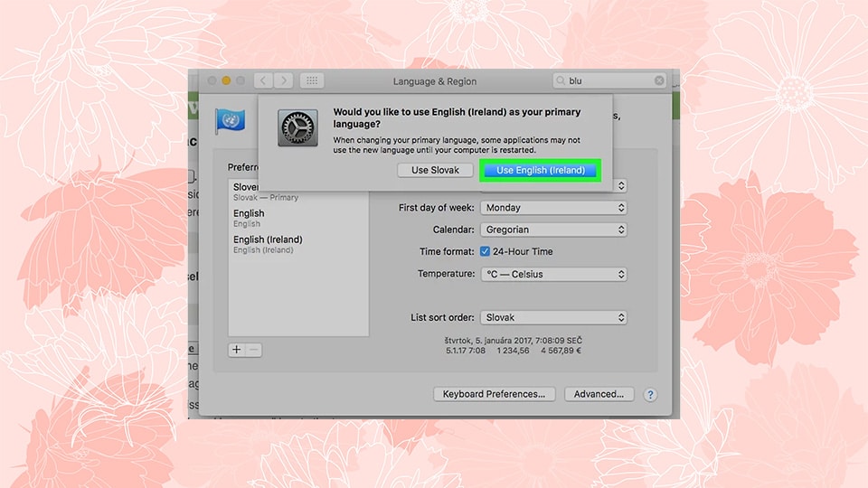Click the Help question mark button
This screenshot has width=868, height=488.
(x=650, y=395)
